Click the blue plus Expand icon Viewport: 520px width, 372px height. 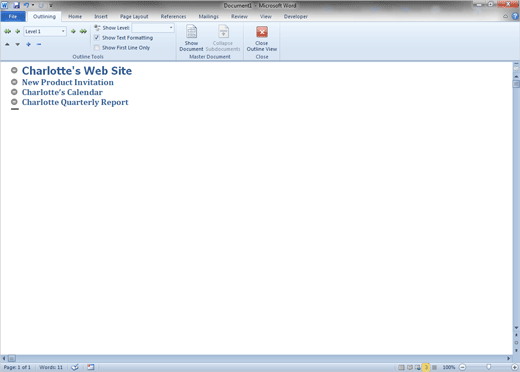[x=29, y=44]
